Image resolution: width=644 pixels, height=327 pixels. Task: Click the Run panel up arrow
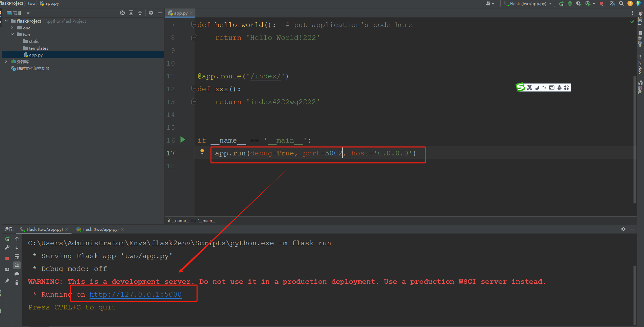click(17, 239)
